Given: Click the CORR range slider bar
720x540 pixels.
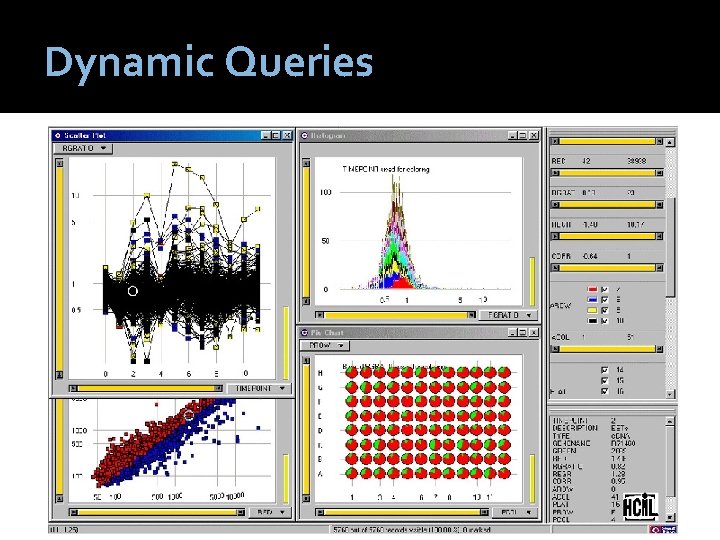Looking at the screenshot, I should [x=607, y=268].
